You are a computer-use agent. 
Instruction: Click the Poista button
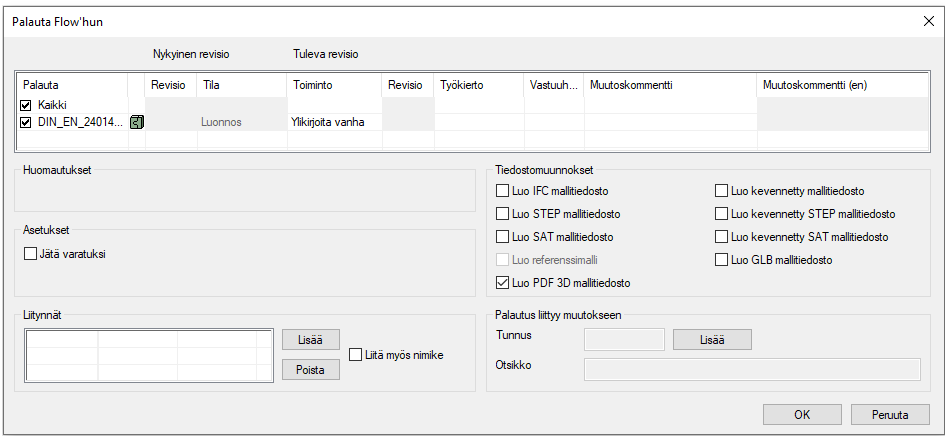pos(310,369)
